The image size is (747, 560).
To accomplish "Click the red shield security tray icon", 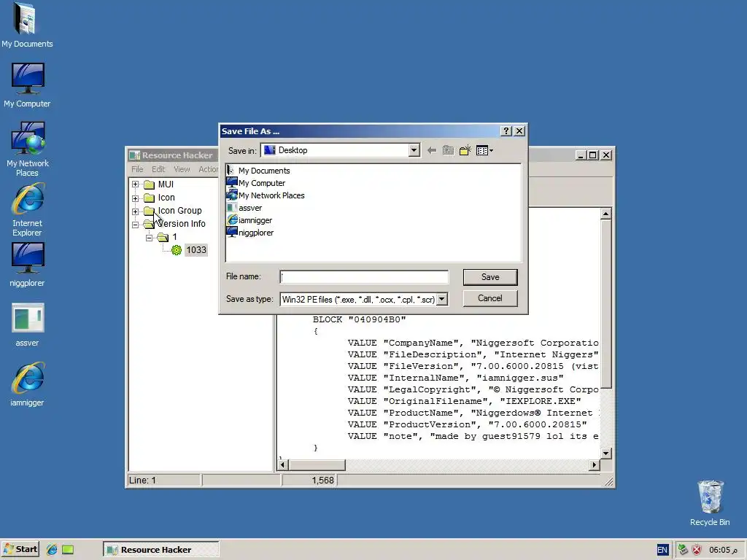I will coord(697,550).
